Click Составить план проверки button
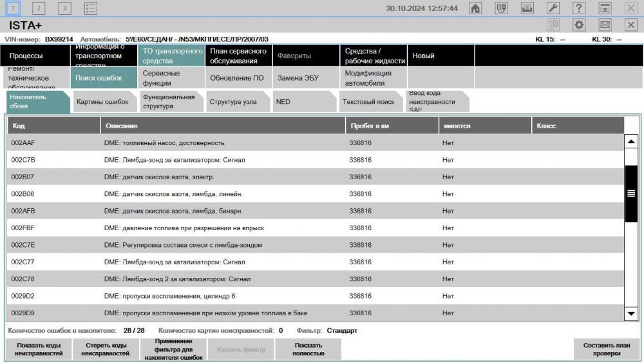 (x=607, y=349)
